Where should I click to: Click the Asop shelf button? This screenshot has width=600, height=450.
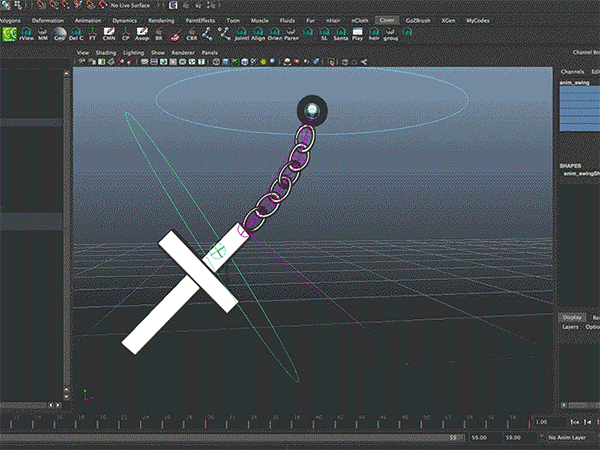tap(142, 34)
